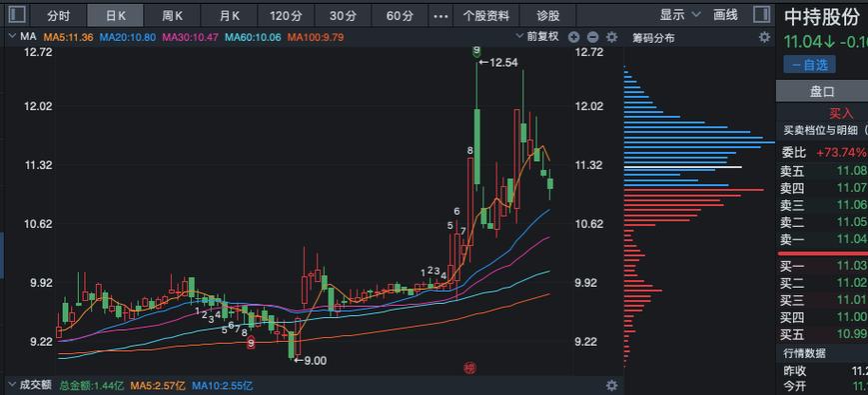Click the green 9 signal marker at peak
This screenshot has height=395, width=868.
coord(476,50)
